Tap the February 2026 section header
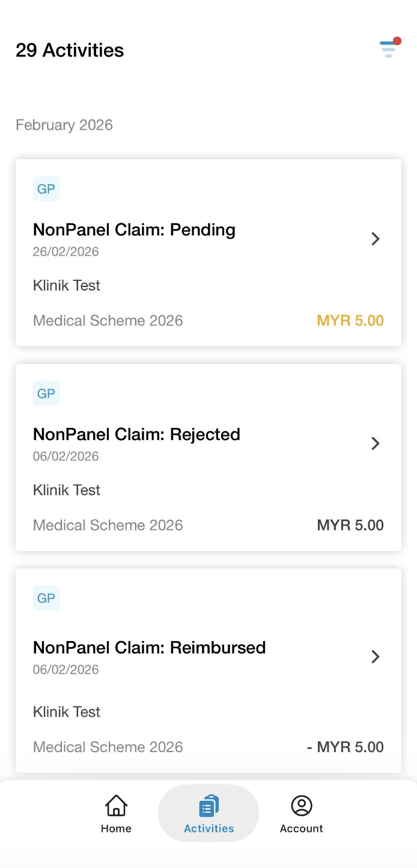 pyautogui.click(x=64, y=125)
